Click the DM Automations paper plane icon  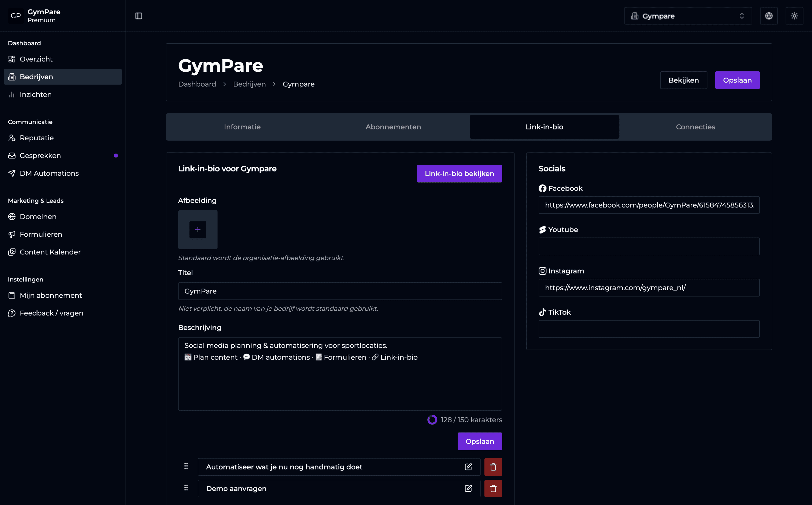coord(12,173)
